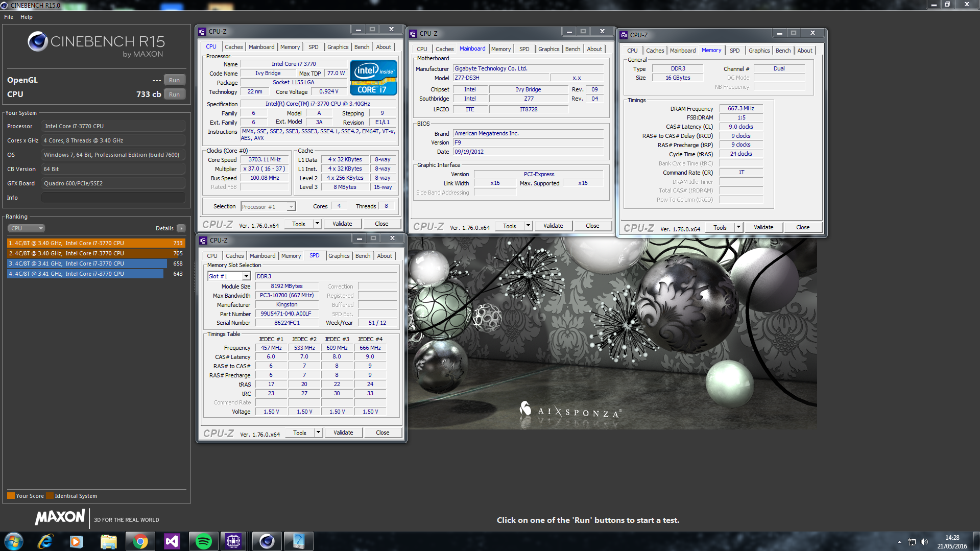Select ranking entry with score 643
This screenshot has width=980, height=551.
(x=96, y=274)
